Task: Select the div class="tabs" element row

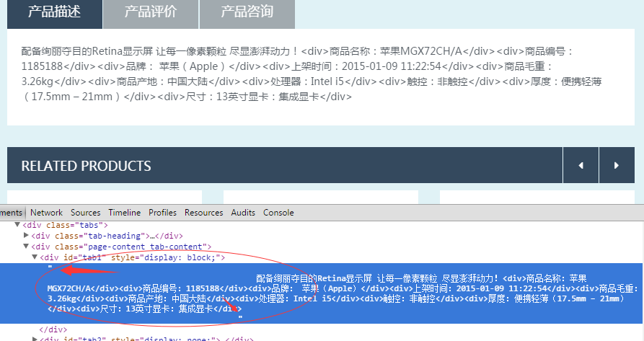Action: 66,225
